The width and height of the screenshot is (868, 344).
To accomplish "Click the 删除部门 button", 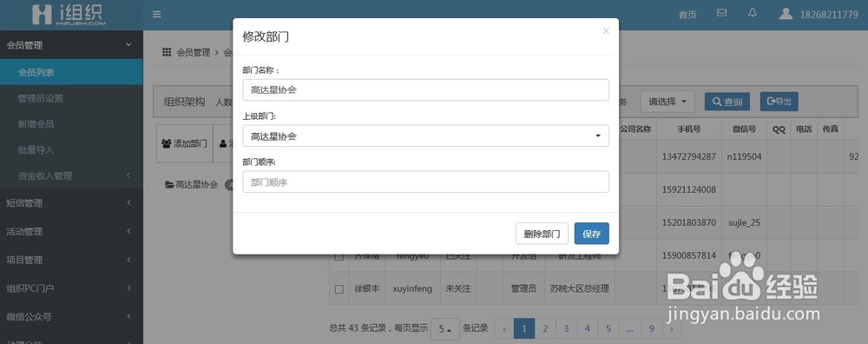I will pyautogui.click(x=542, y=234).
